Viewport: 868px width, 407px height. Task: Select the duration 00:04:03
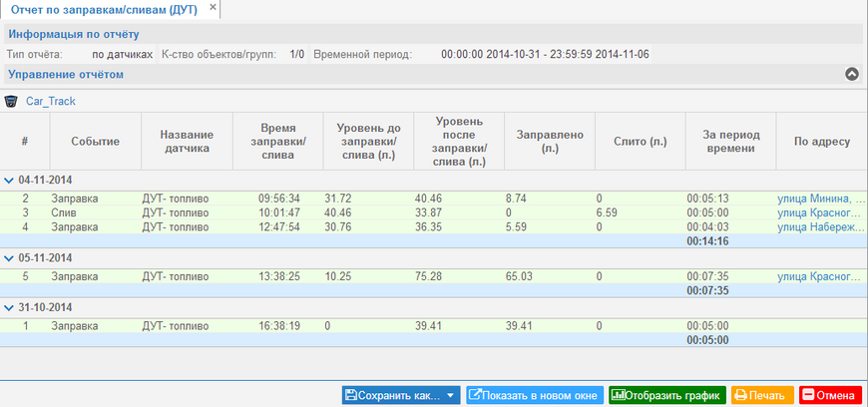pyautogui.click(x=708, y=227)
